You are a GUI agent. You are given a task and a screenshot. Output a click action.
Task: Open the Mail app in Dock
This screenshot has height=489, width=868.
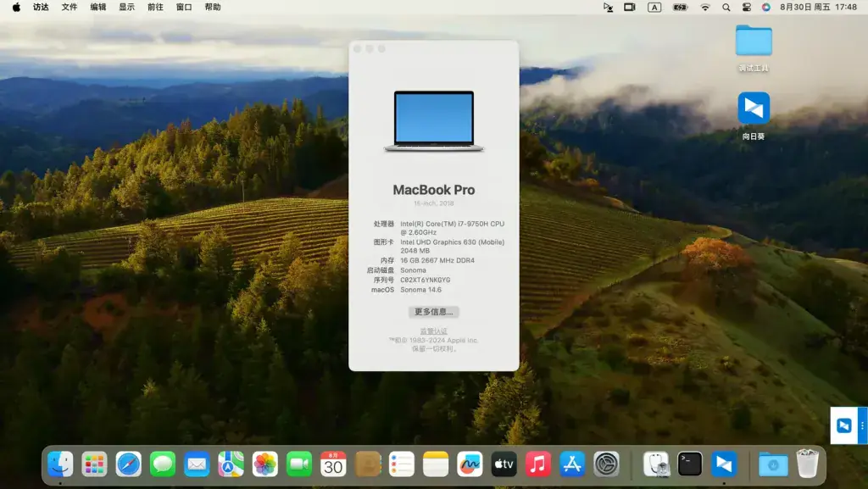[197, 464]
